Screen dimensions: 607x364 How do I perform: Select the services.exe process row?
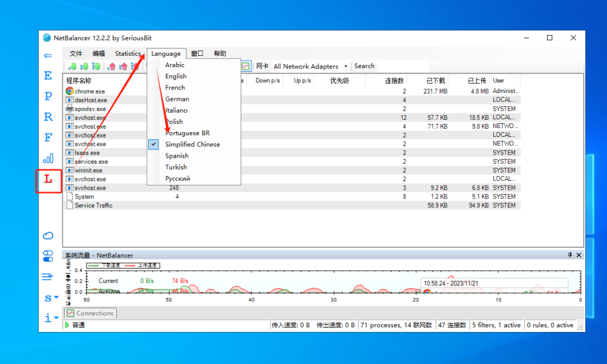click(292, 161)
